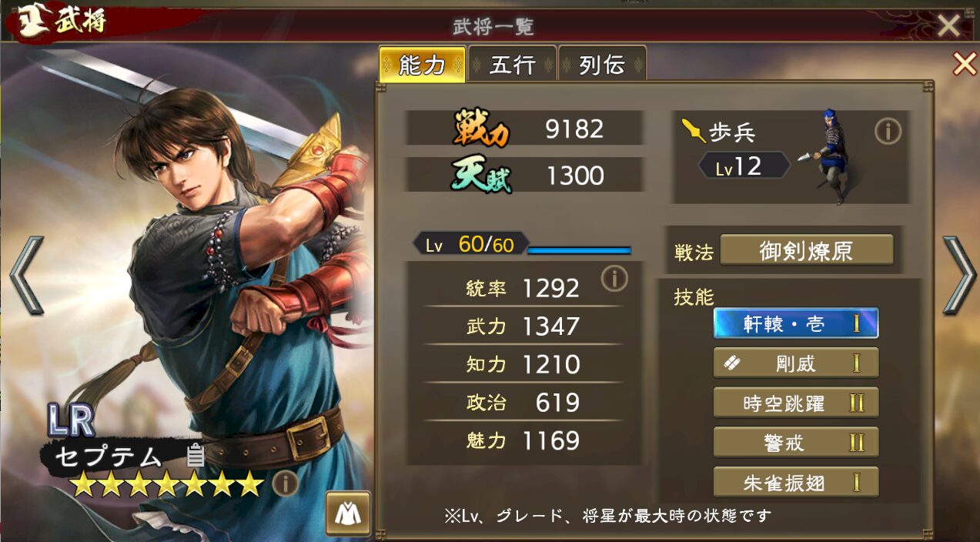Click info icon next to star rating
Viewport: 980px width, 542px height.
tap(285, 483)
